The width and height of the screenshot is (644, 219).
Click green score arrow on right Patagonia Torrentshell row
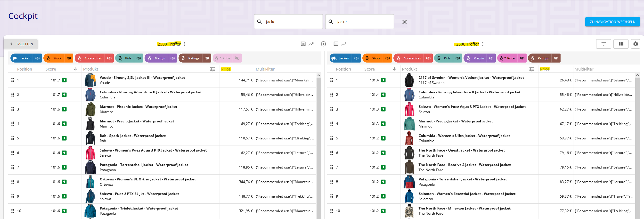tap(383, 182)
